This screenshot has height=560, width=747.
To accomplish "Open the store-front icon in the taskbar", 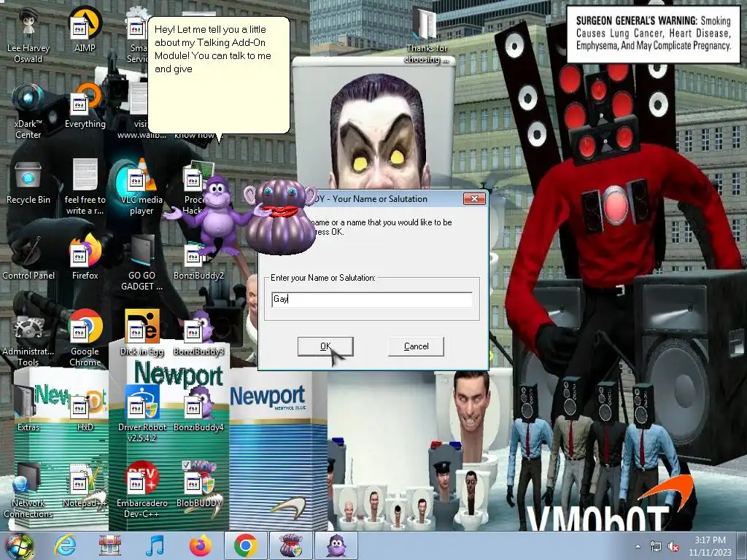I will pyautogui.click(x=109, y=545).
